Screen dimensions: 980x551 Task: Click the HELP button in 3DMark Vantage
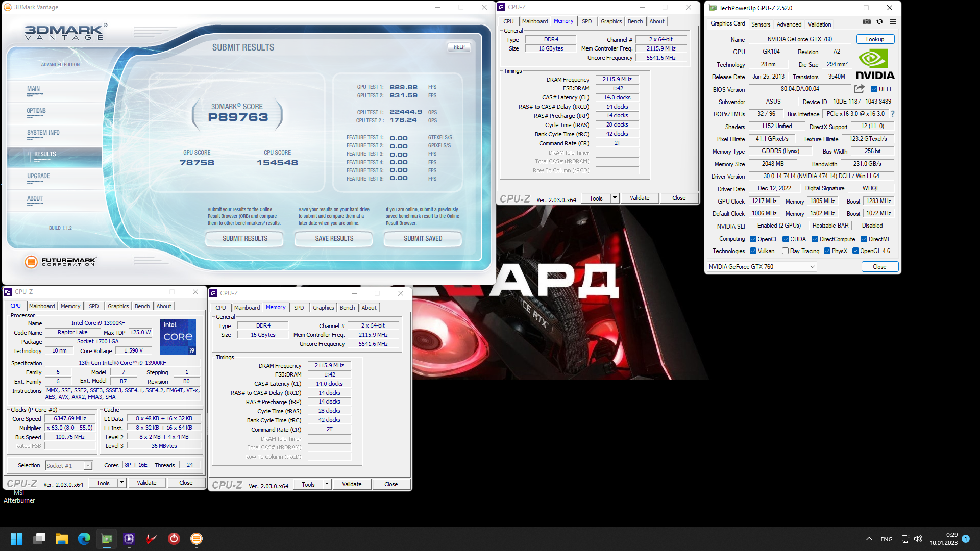[459, 47]
